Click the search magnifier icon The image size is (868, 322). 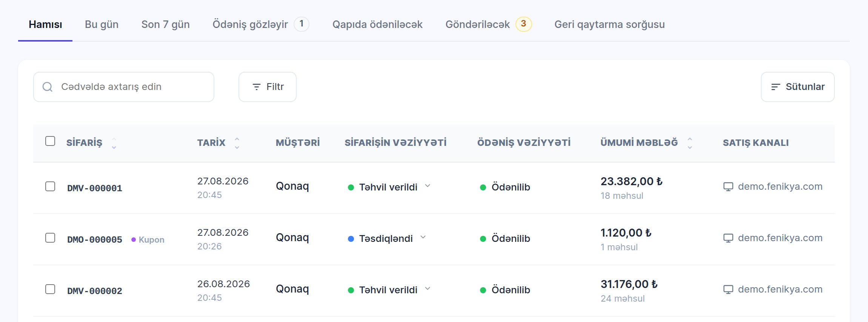click(x=48, y=87)
